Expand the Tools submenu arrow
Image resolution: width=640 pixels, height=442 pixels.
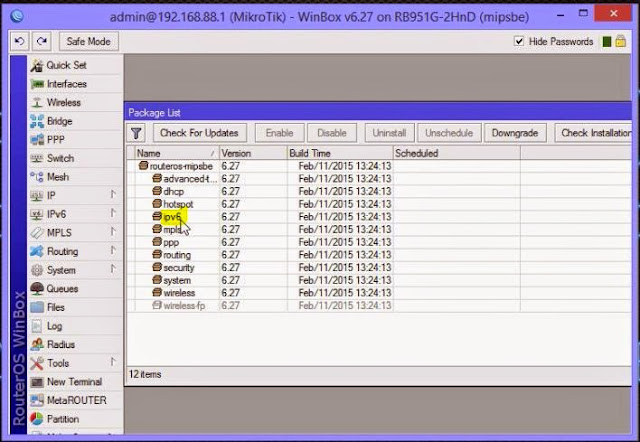113,362
